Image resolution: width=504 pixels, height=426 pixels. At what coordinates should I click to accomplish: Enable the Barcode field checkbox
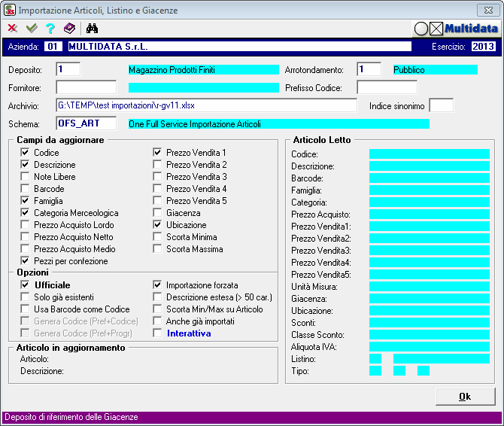click(x=25, y=189)
